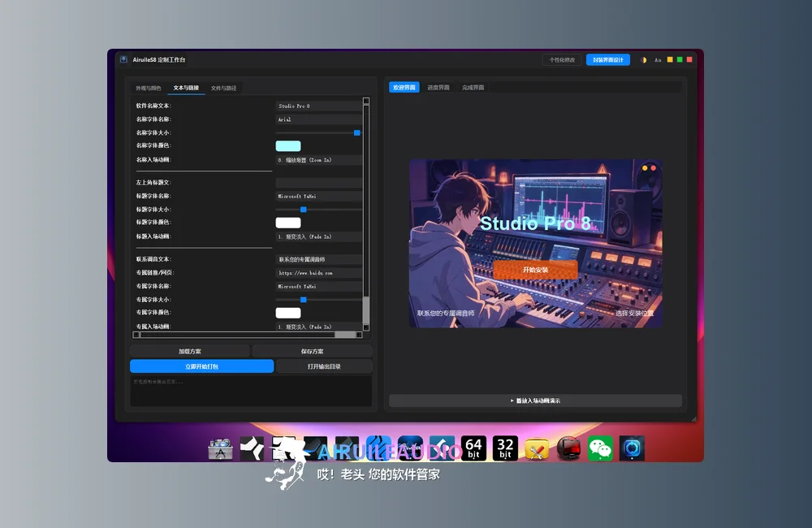Open 标题字体名称 dropdown showing Microsoft YaHei
Screen dimensions: 812x528
318,197
